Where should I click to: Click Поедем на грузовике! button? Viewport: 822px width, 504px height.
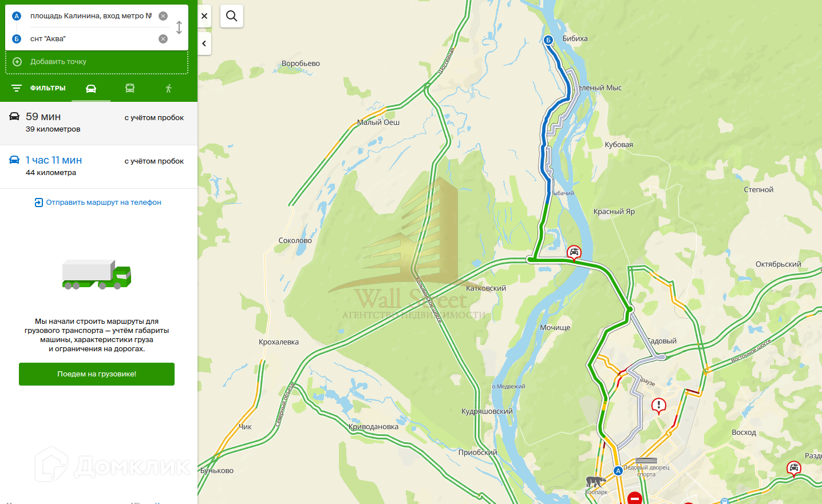(97, 374)
